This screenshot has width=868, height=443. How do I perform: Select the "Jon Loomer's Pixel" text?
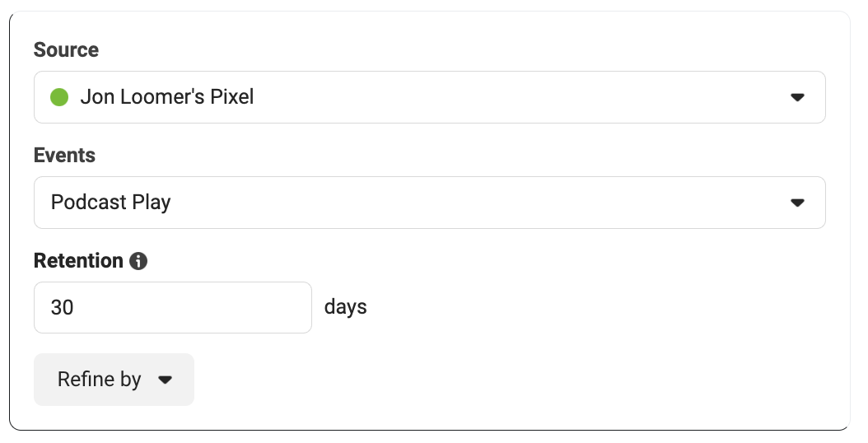click(167, 97)
